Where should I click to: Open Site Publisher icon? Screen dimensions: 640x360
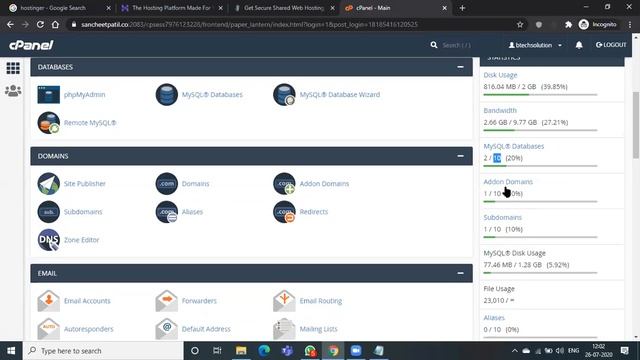tap(49, 184)
